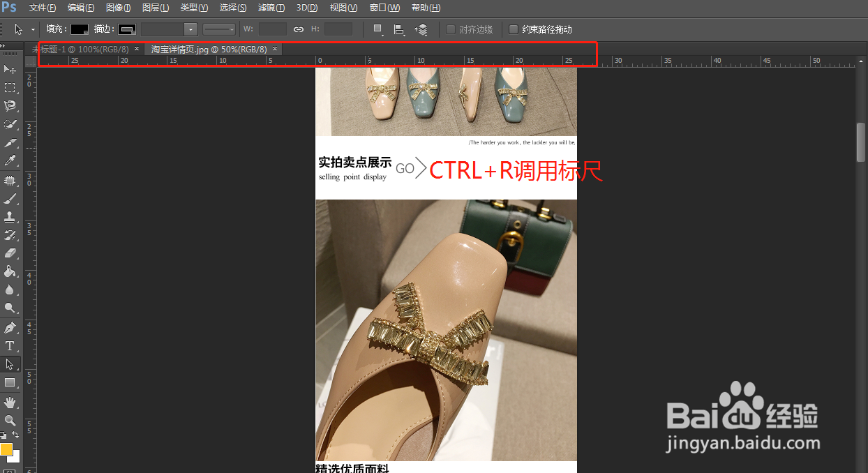
Task: Open the tool preset picker dropdown arrow
Action: [33, 29]
